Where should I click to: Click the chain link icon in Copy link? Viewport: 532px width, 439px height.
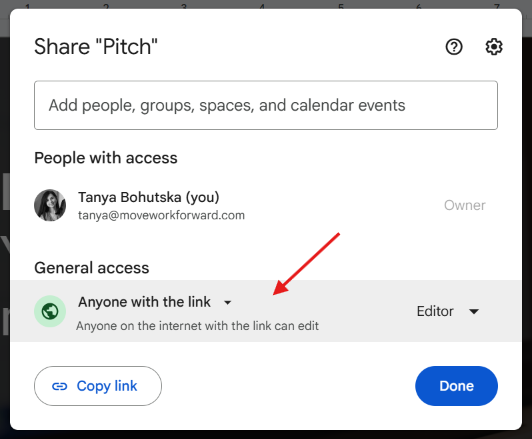[x=59, y=386]
